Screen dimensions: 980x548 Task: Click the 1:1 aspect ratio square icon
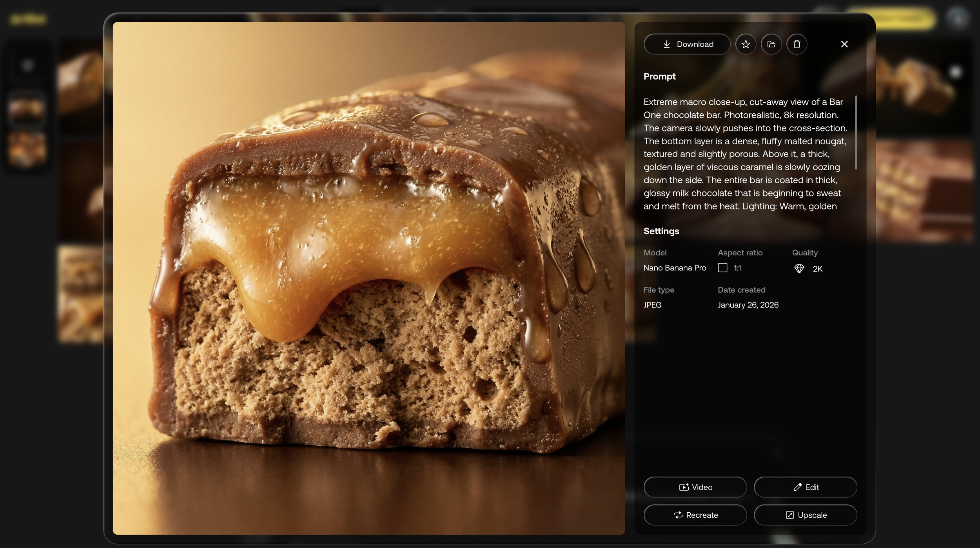point(722,268)
